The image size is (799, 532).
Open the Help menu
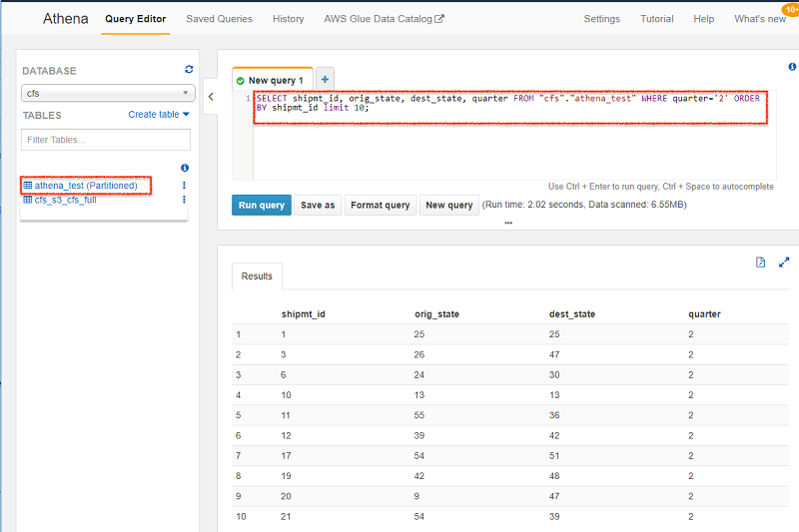(704, 19)
